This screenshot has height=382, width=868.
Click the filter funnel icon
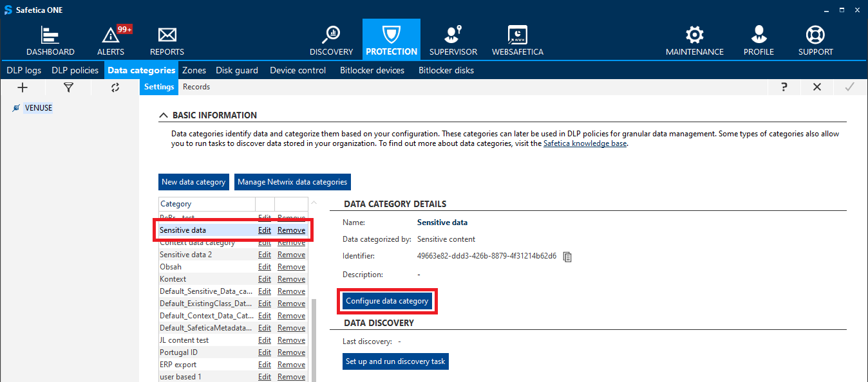(x=68, y=87)
